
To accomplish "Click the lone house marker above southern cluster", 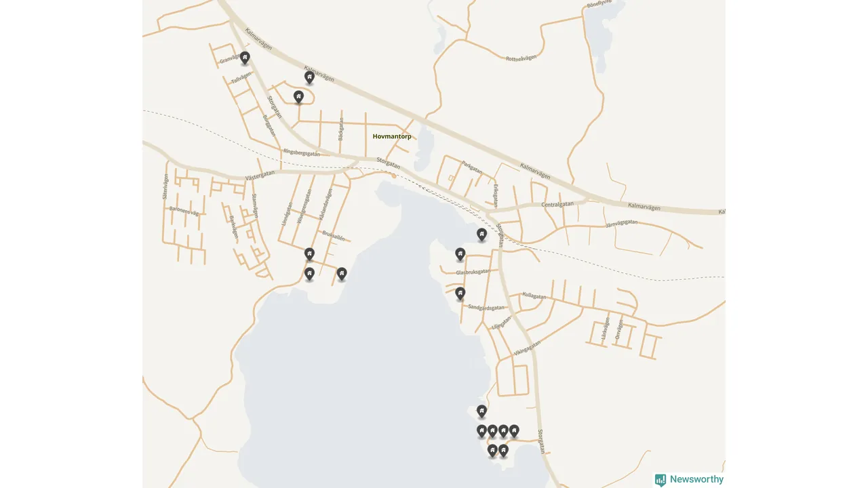I will 481,411.
